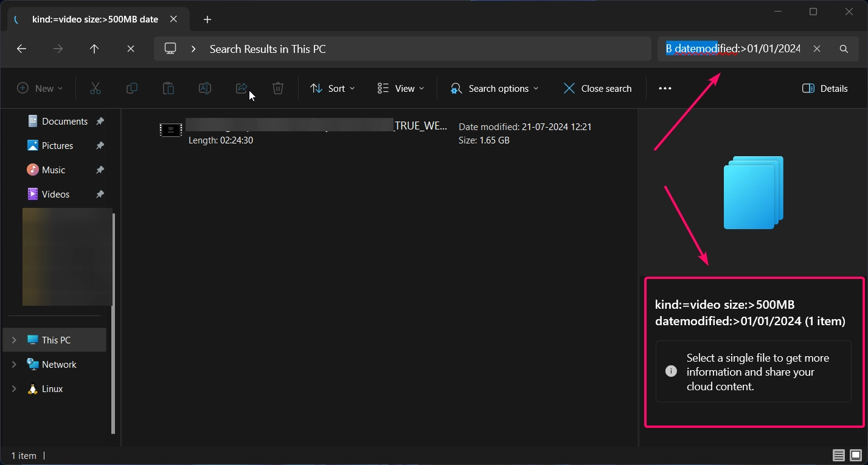The width and height of the screenshot is (868, 465).
Task: Click the Cut scissors icon
Action: (x=95, y=89)
